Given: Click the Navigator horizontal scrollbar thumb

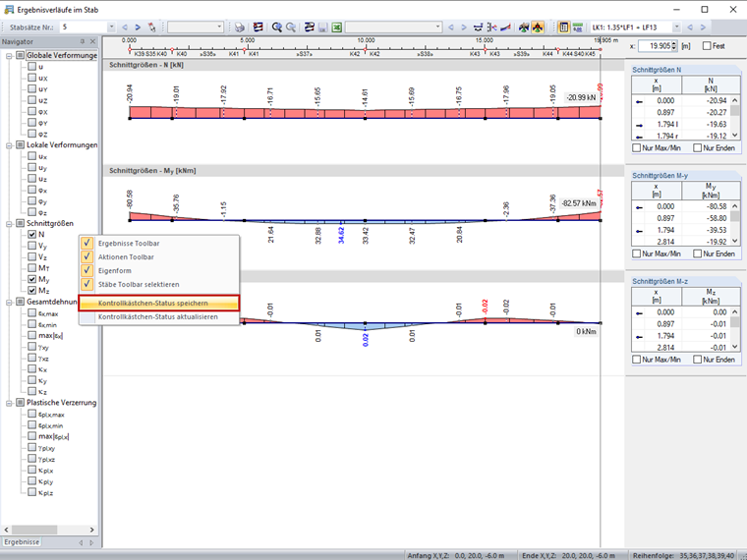Looking at the screenshot, I should (34, 530).
